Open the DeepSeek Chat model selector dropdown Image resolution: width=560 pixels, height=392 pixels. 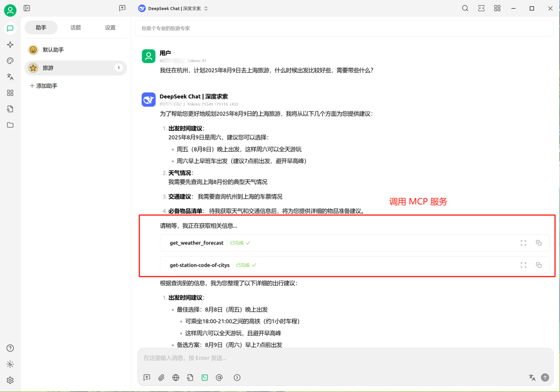(173, 8)
